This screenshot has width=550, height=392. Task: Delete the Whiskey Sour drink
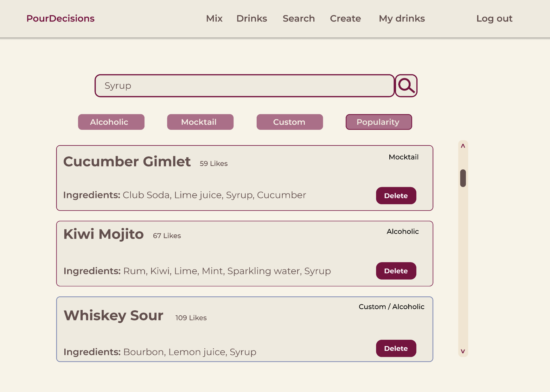pos(396,348)
